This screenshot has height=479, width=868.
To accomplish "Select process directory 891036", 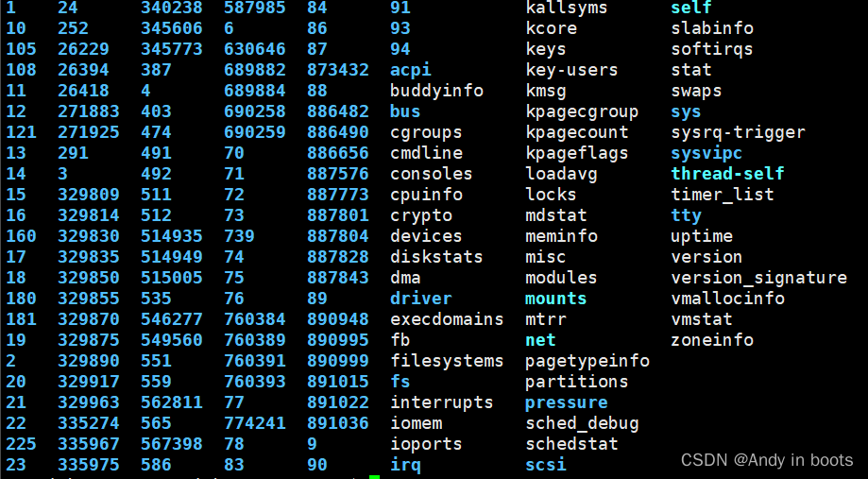I will (338, 423).
